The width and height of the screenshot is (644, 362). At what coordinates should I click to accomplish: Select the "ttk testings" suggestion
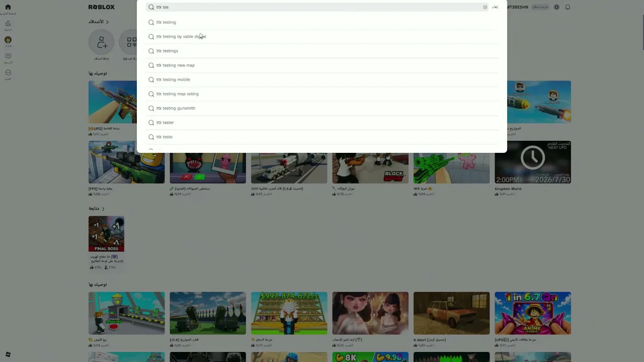pos(322,51)
